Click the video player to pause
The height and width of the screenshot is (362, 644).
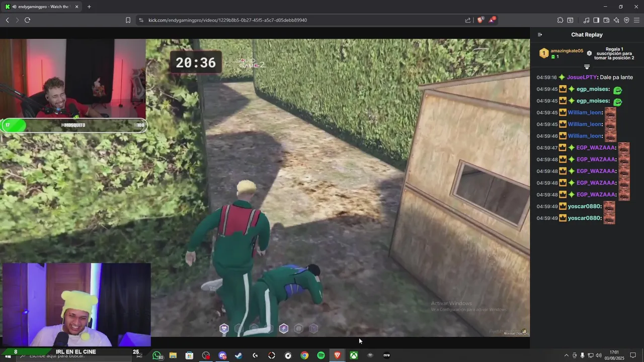click(265, 188)
